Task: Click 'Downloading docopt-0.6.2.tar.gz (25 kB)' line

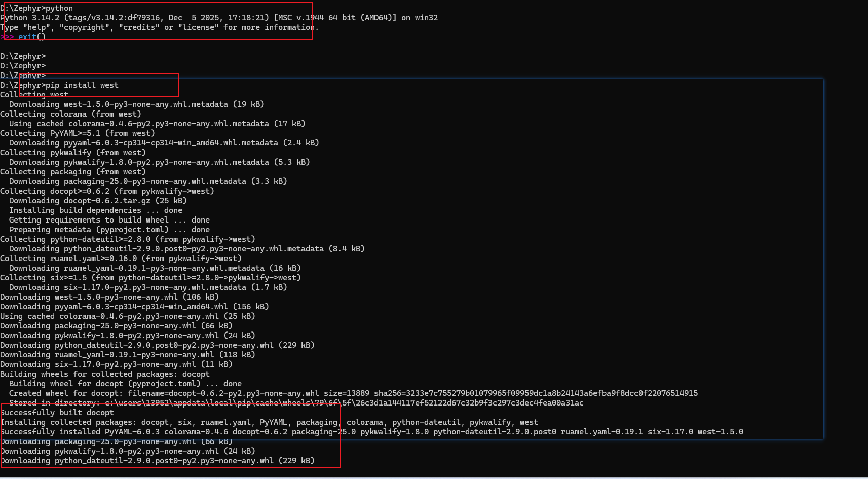Action: [x=98, y=201]
